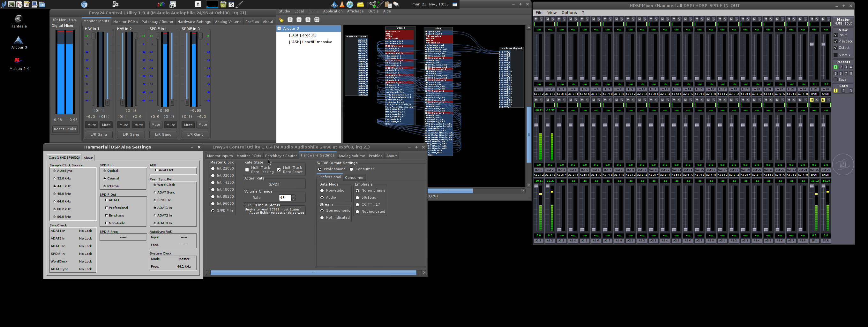The width and height of the screenshot is (868, 327).
Task: Click the broom icon in the studio toolbar
Action: point(281,20)
